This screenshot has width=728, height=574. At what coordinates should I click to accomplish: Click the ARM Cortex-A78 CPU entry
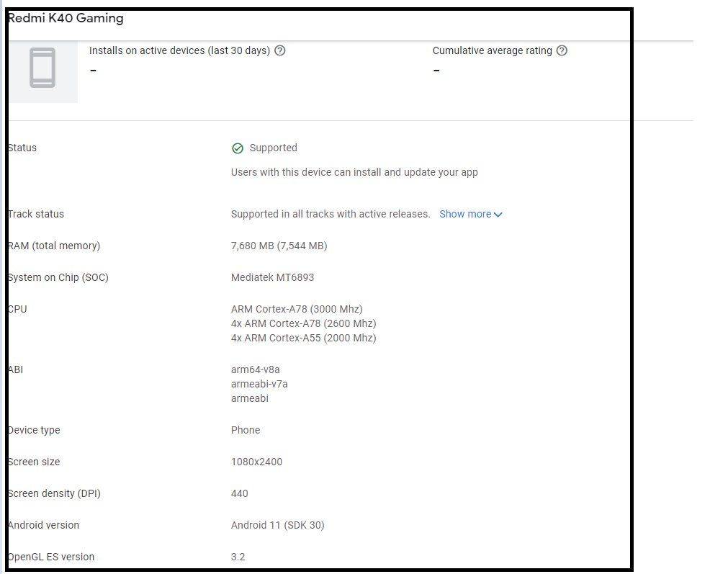297,308
